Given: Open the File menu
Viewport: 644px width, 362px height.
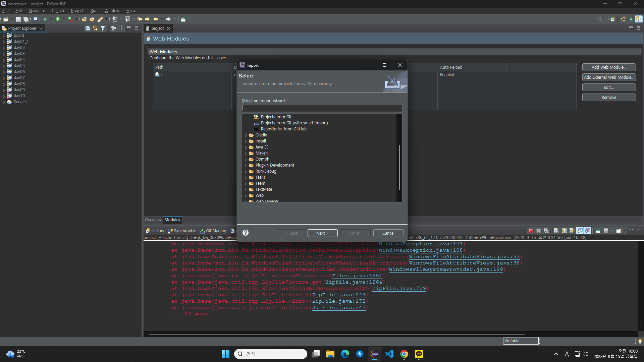Looking at the screenshot, I should (5, 10).
